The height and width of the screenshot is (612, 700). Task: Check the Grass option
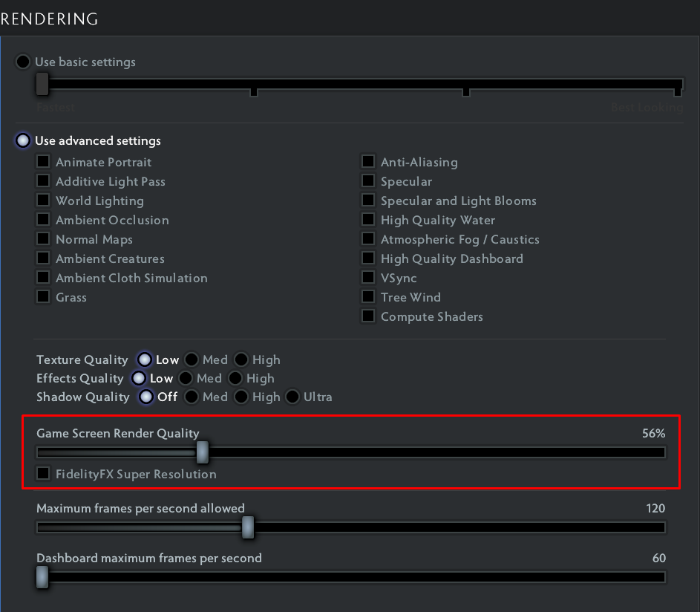(43, 296)
